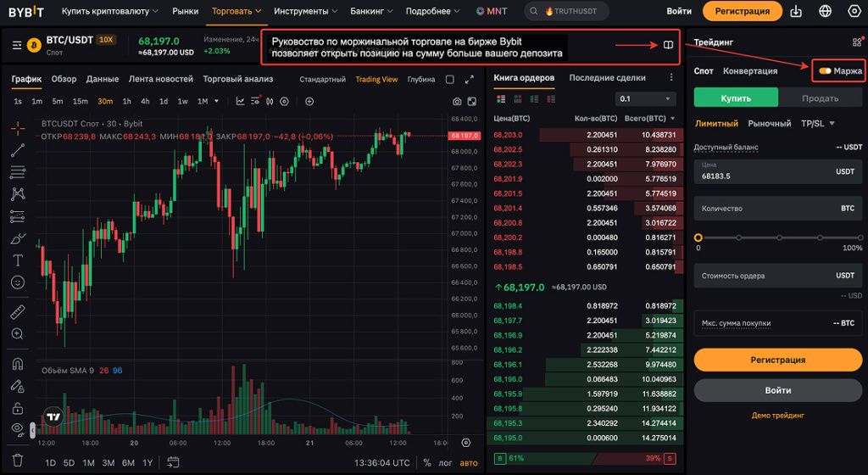
Task: Expand more timeframes arrow after 1M
Action: pyautogui.click(x=216, y=101)
